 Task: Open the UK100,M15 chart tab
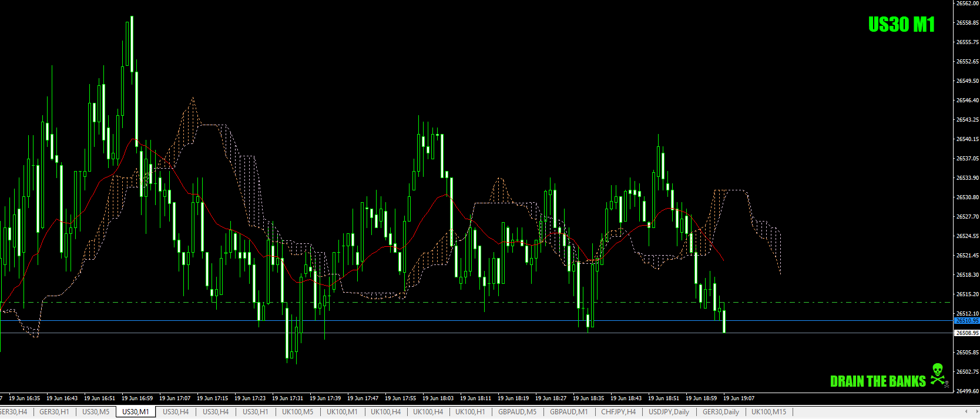pos(768,412)
